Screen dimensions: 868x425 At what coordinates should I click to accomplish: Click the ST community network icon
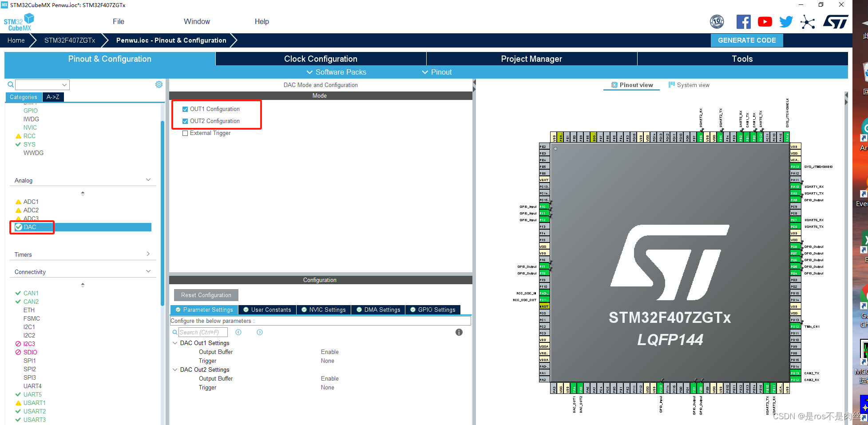(x=808, y=22)
